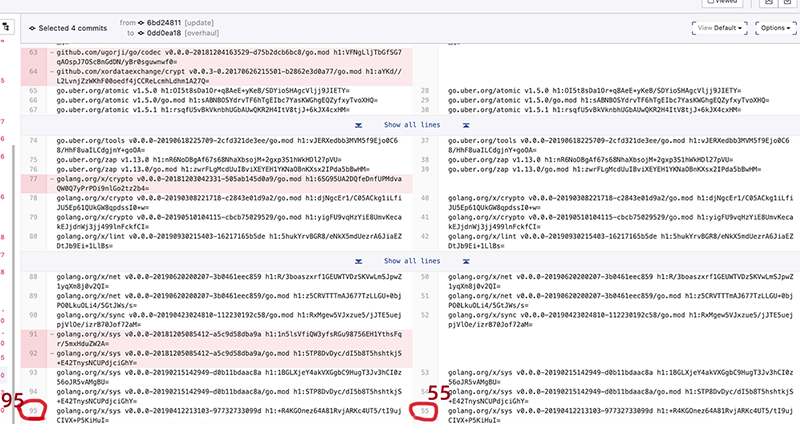800x424 pixels.
Task: Click left-pane golang.org/x/sync line
Action: pos(229,319)
